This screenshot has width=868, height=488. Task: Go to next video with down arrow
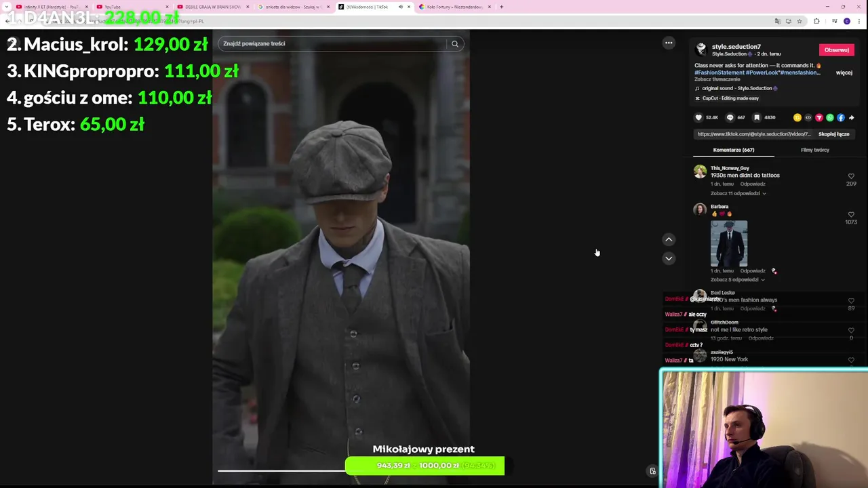tap(669, 258)
